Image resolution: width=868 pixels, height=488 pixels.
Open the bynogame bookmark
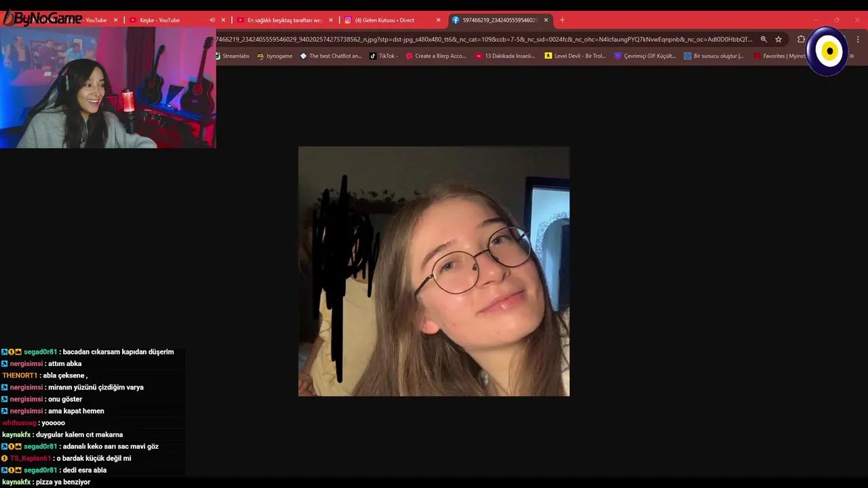pyautogui.click(x=275, y=56)
